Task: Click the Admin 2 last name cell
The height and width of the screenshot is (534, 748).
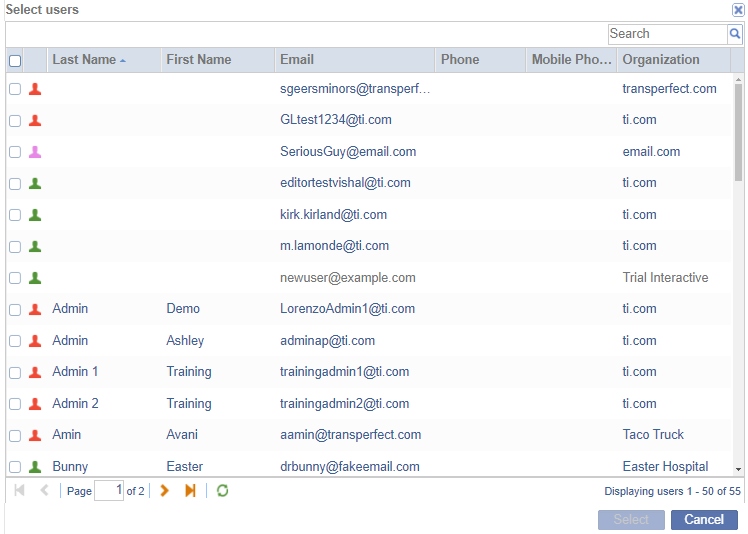Action: pyautogui.click(x=75, y=404)
